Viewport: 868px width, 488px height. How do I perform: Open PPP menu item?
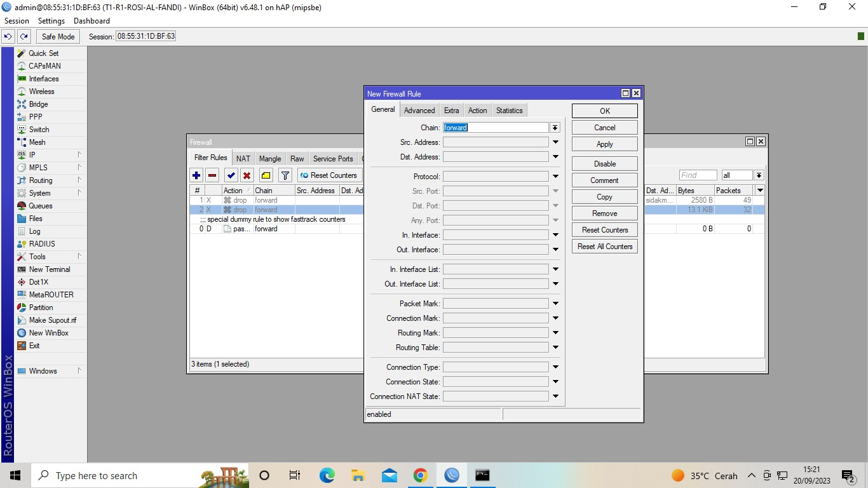36,117
